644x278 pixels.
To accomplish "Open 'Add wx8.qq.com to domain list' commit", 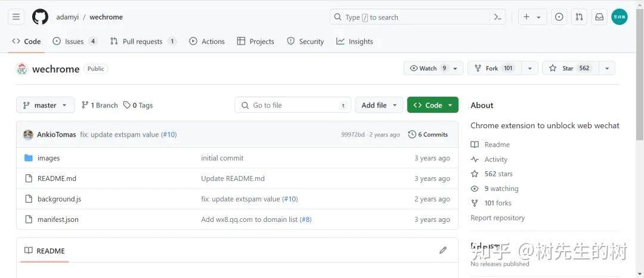I will [249, 220].
